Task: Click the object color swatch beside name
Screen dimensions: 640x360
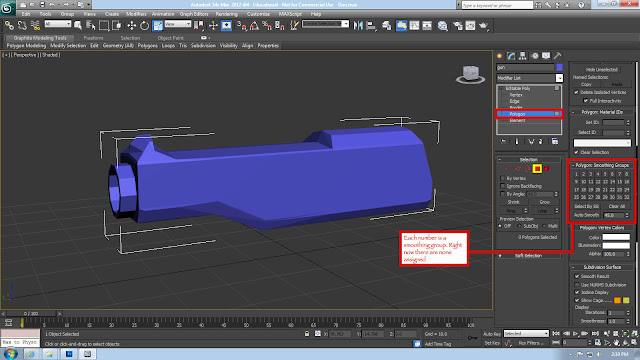Action: 559,67
